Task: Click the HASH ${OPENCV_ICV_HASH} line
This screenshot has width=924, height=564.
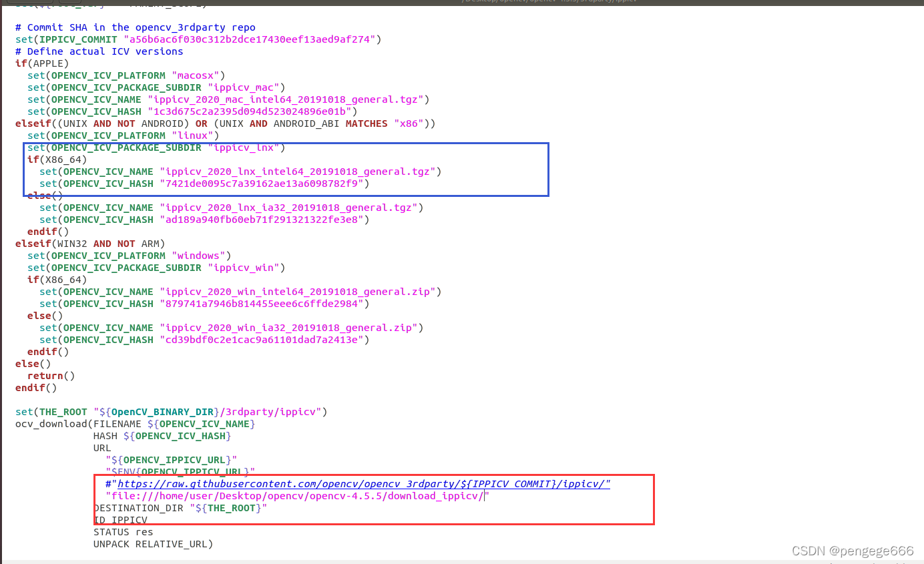Action: click(162, 436)
